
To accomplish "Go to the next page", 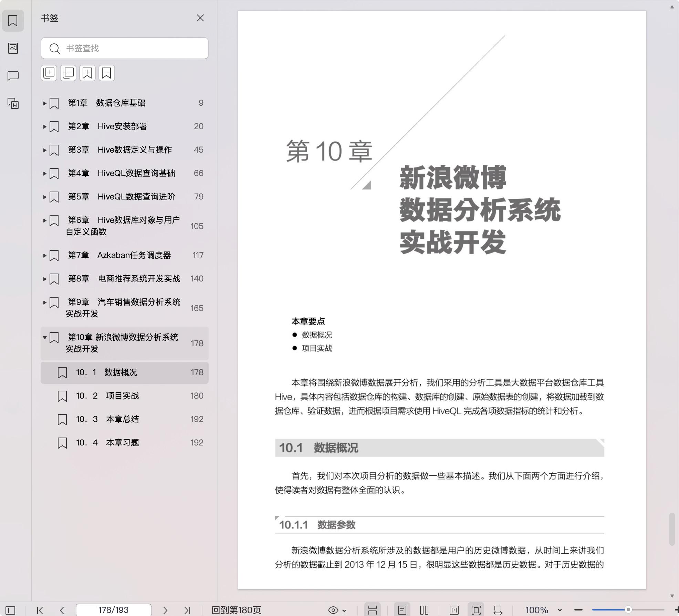I will 165,610.
